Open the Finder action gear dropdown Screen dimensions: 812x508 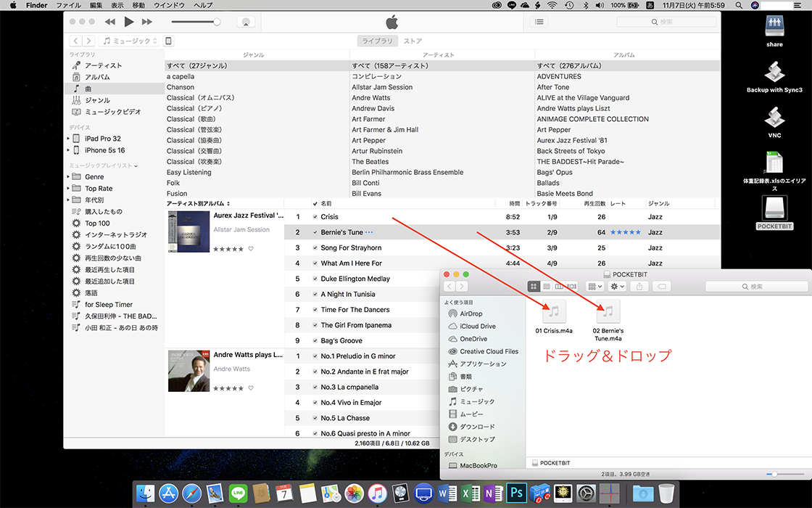617,287
